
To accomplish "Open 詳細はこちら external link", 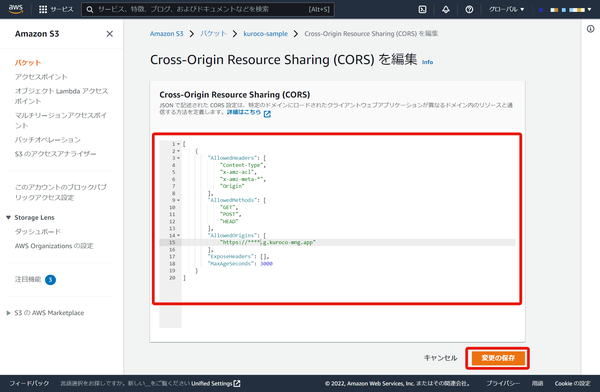I will [244, 112].
